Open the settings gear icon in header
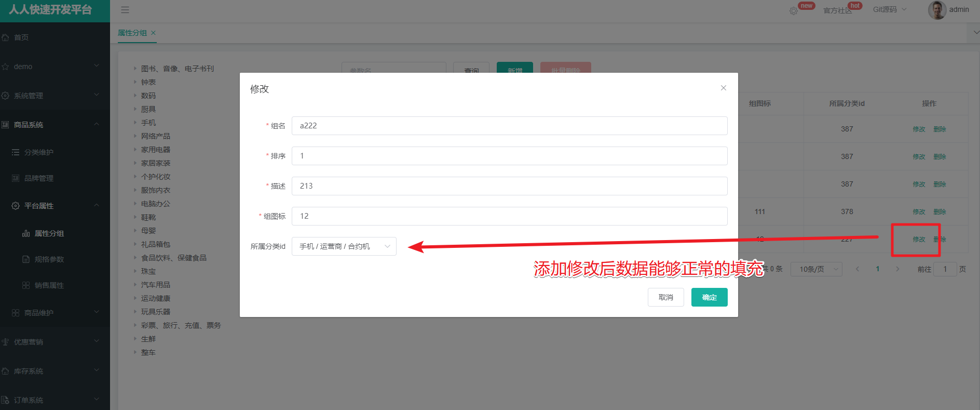The width and height of the screenshot is (980, 410). click(x=794, y=11)
